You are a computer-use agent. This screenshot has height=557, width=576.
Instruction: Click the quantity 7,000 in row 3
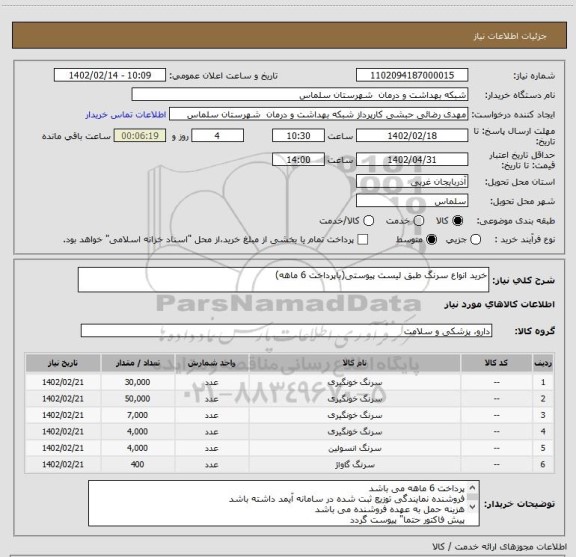pyautogui.click(x=137, y=415)
